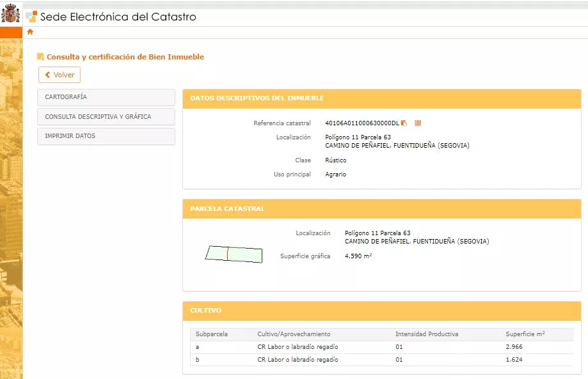The image size is (588, 379).
Task: Click the barcode icon beside the reference
Action: pyautogui.click(x=417, y=123)
